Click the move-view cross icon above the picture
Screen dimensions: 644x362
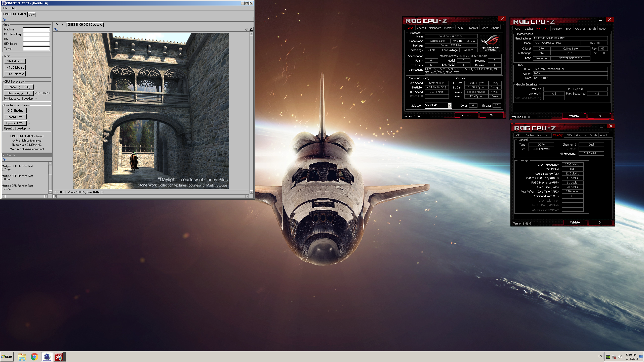click(247, 29)
